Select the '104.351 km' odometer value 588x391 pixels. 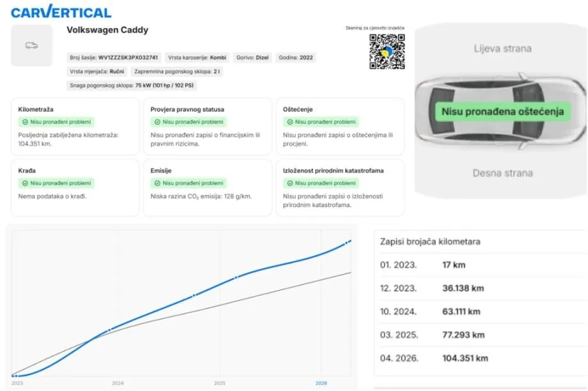[465, 358]
